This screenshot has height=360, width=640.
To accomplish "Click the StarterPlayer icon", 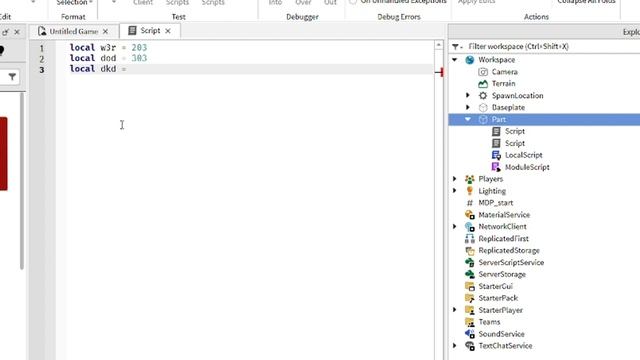I will coord(470,310).
